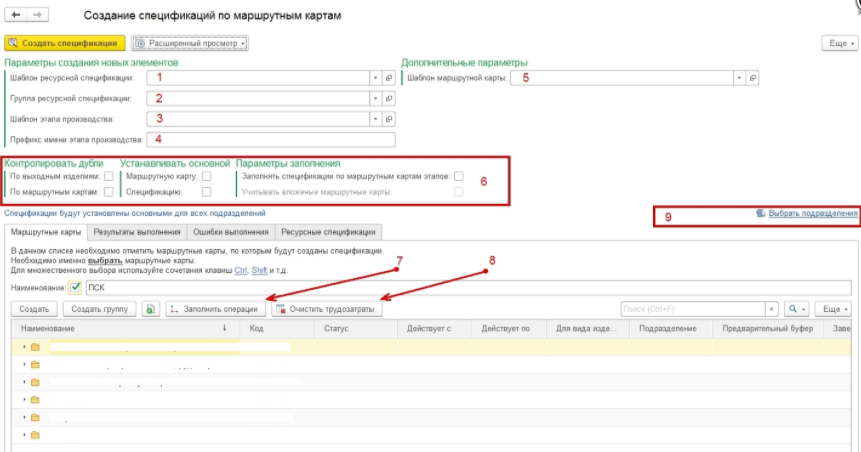The image size is (861, 452).
Task: Click the Действует с column header
Action: coord(434,328)
